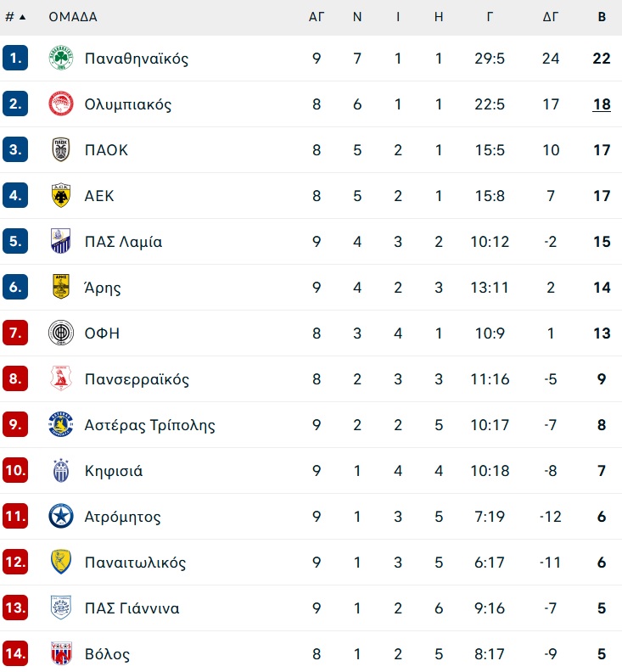622x672 pixels.
Task: Click the Ολυμπιακός red team crest
Action: [x=61, y=104]
